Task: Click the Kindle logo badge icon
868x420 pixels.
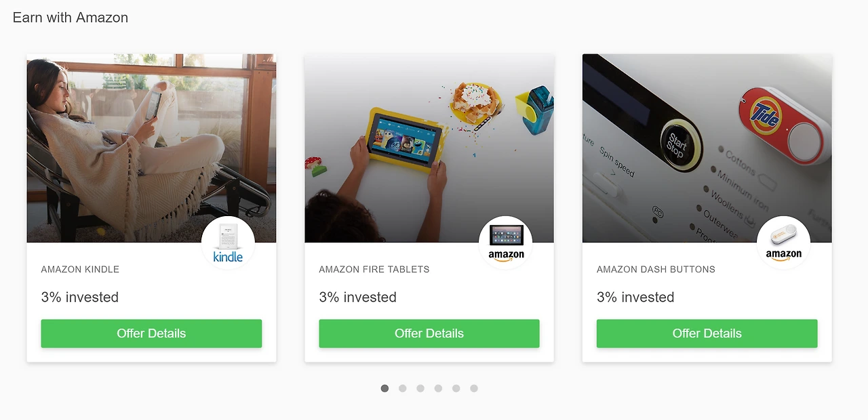Action: tap(228, 243)
